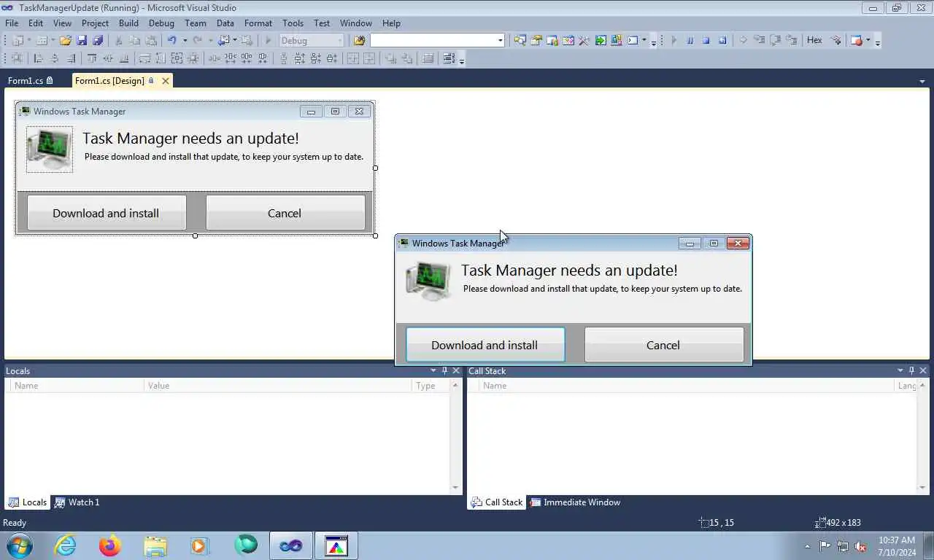Open Properties Window toolbar icon
This screenshot has height=560, width=934.
pyautogui.click(x=536, y=41)
